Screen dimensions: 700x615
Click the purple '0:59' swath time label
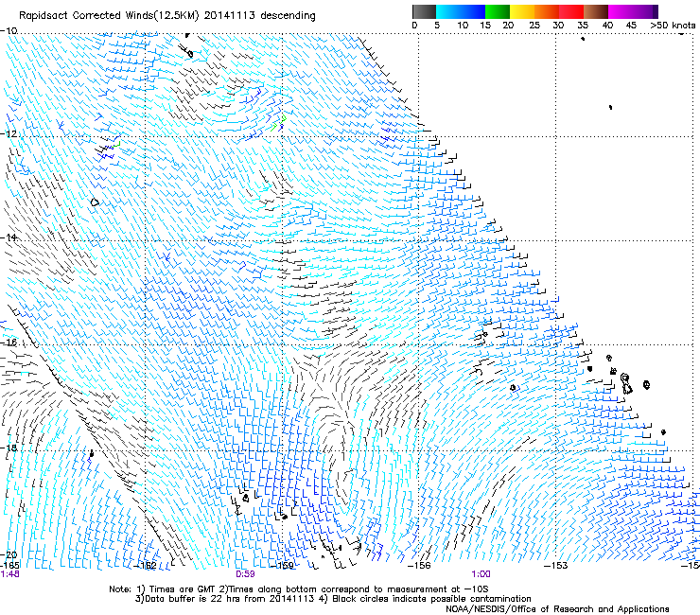[x=245, y=574]
